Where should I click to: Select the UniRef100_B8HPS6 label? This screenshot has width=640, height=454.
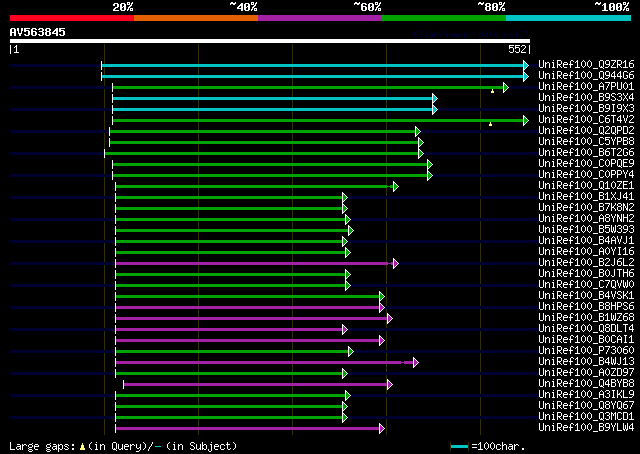tap(586, 307)
